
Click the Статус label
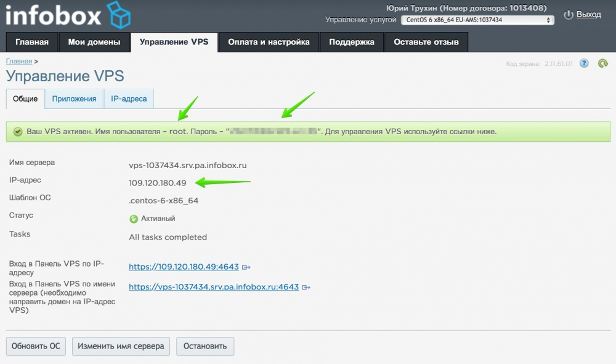21,215
